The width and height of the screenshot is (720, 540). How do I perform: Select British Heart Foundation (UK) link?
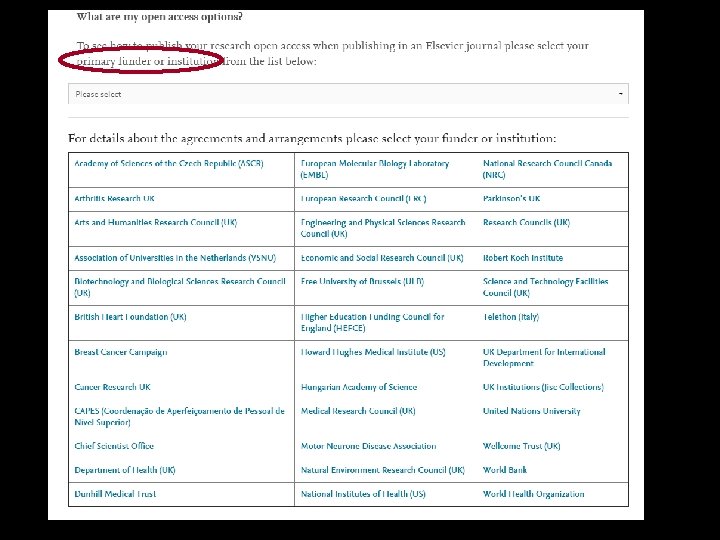tap(130, 317)
